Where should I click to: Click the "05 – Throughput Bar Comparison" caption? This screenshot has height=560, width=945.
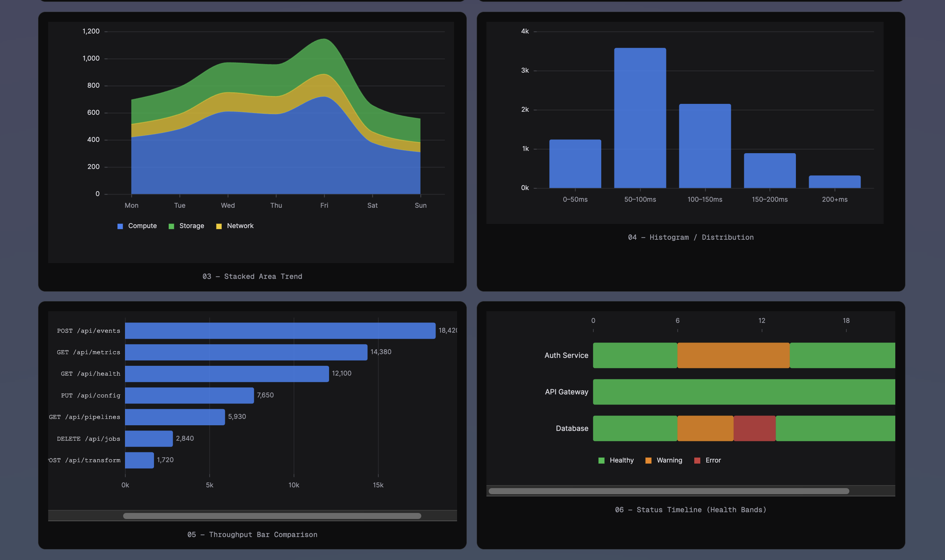click(252, 534)
